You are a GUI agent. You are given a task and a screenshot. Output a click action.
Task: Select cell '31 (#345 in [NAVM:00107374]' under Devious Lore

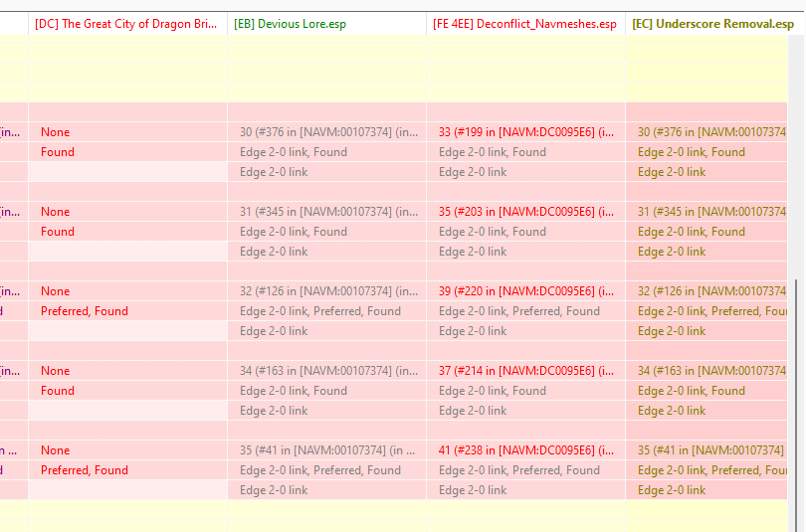[329, 212]
